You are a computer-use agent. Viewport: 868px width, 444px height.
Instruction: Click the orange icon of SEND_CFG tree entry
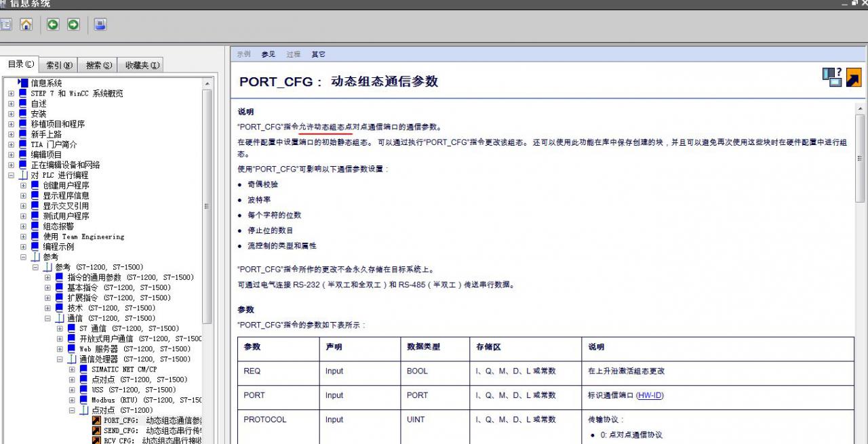[96, 430]
